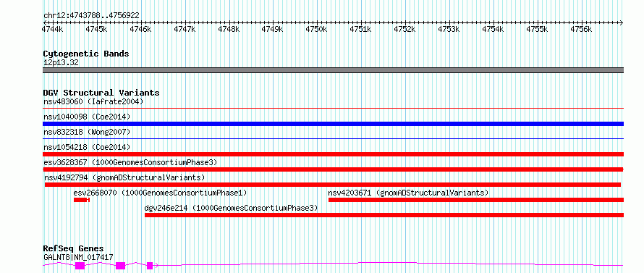Click variant label nsv1040098 (Coe2014)
644x273 pixels.
point(87,117)
